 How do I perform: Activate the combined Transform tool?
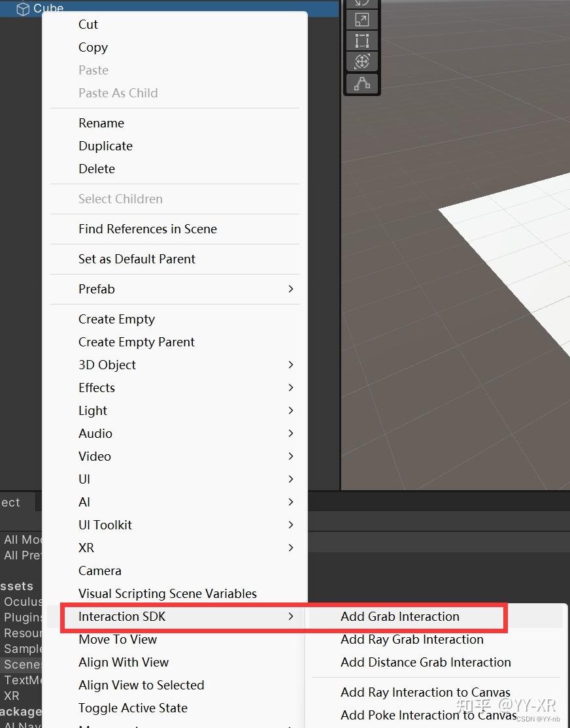tap(361, 62)
